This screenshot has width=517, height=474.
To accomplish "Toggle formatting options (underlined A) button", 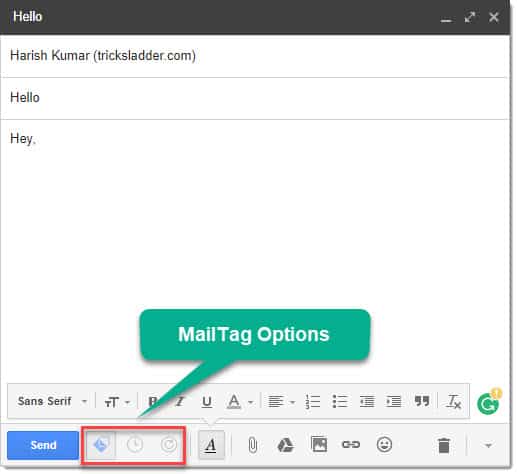I will click(211, 445).
